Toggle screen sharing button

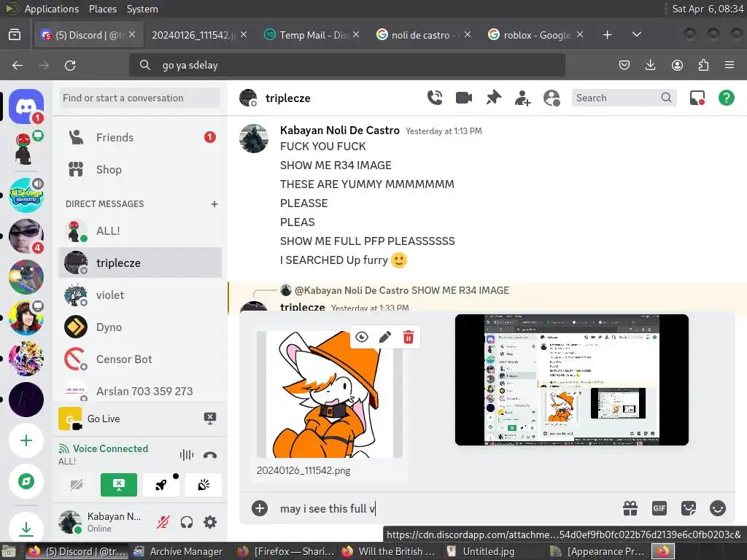[119, 485]
